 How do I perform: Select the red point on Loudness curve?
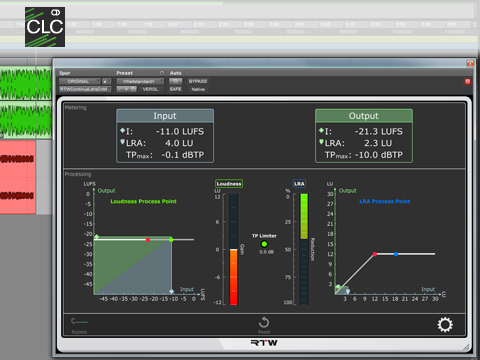tap(148, 240)
